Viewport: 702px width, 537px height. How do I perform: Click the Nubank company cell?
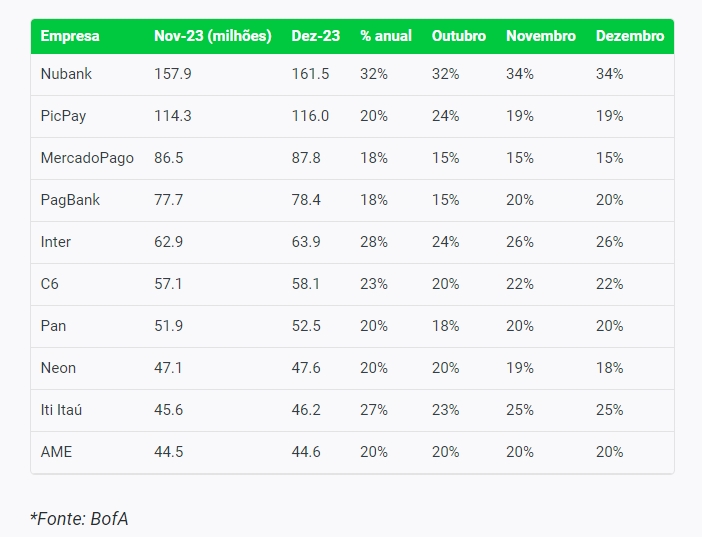click(x=66, y=74)
